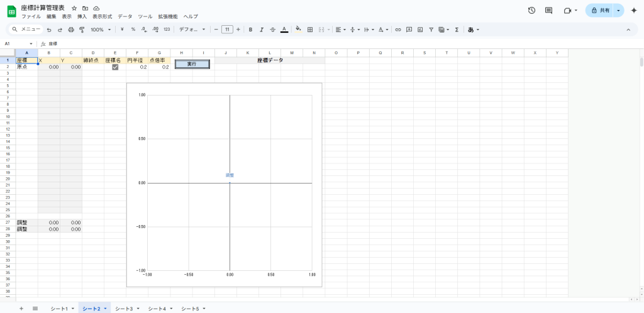Viewport: 644px width, 313px height.
Task: Star the document title
Action: click(74, 8)
